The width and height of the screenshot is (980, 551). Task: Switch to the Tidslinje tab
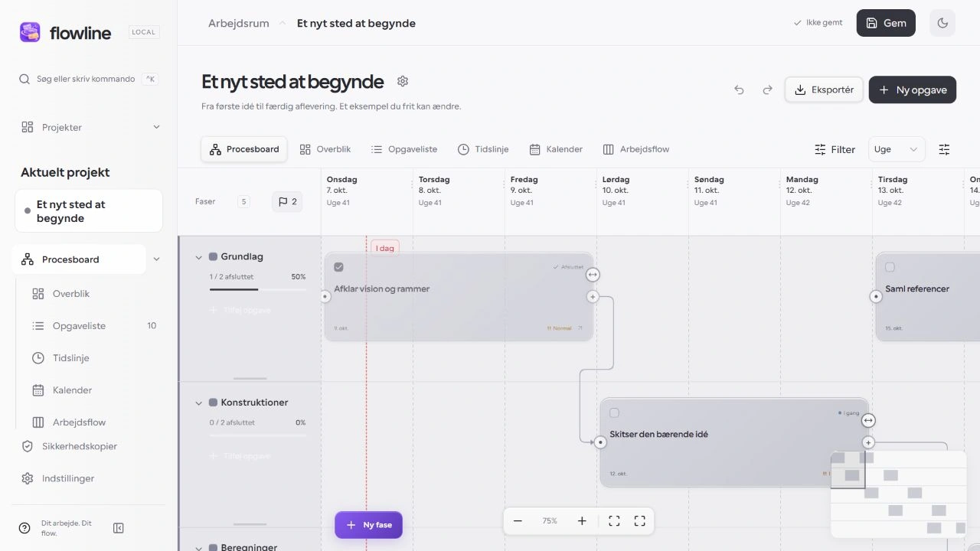click(x=483, y=149)
